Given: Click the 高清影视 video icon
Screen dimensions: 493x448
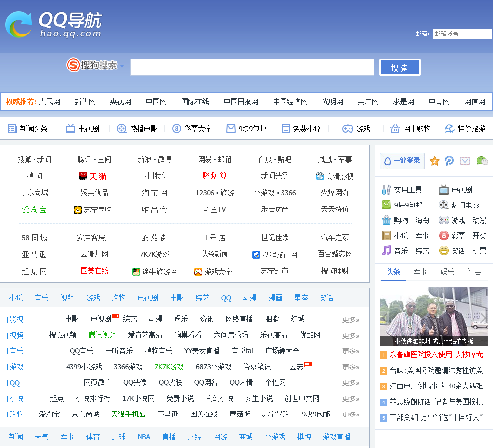Looking at the screenshot, I should pos(320,176).
